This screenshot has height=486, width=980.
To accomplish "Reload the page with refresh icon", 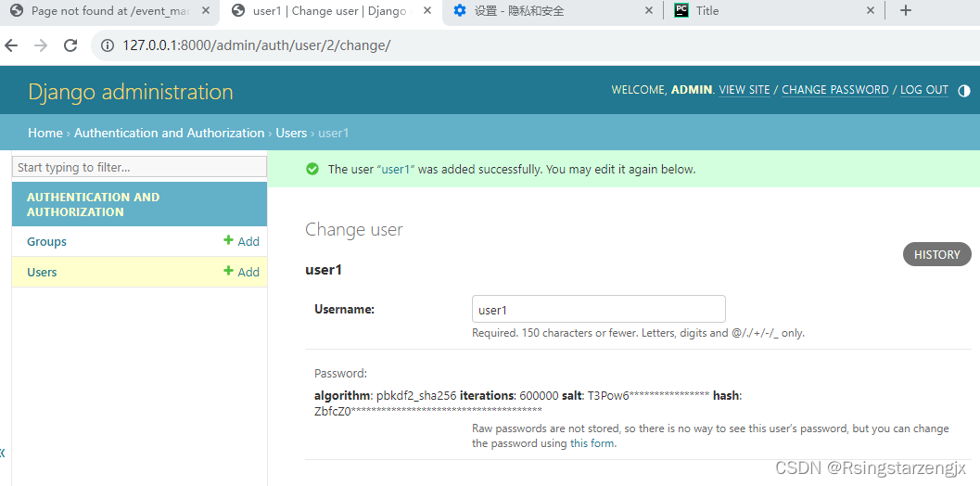I will pyautogui.click(x=70, y=45).
